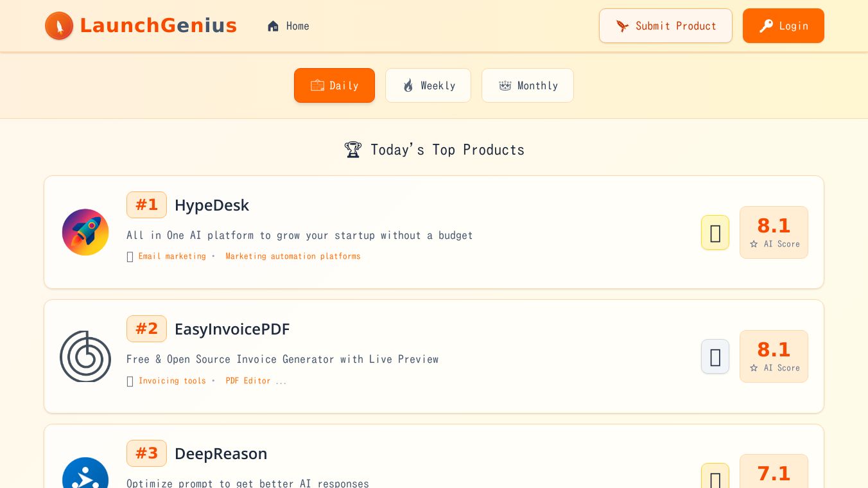Click the gray icon button beside EasyInvoicePDF score

pos(715,356)
